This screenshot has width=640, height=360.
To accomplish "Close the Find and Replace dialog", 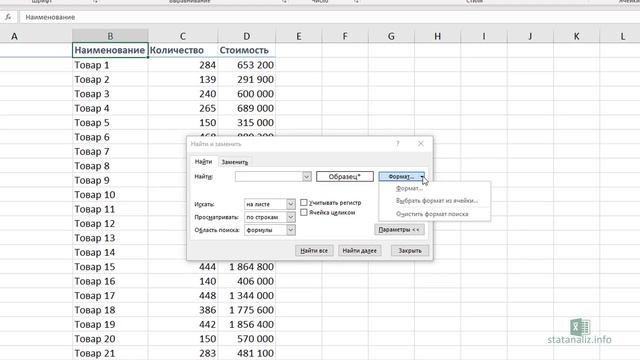I will (x=421, y=144).
